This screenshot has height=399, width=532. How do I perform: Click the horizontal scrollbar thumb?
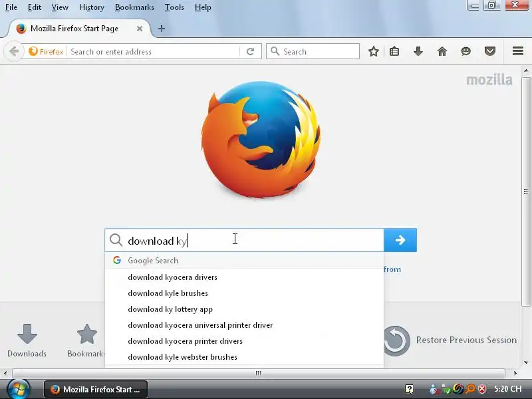(x=259, y=373)
